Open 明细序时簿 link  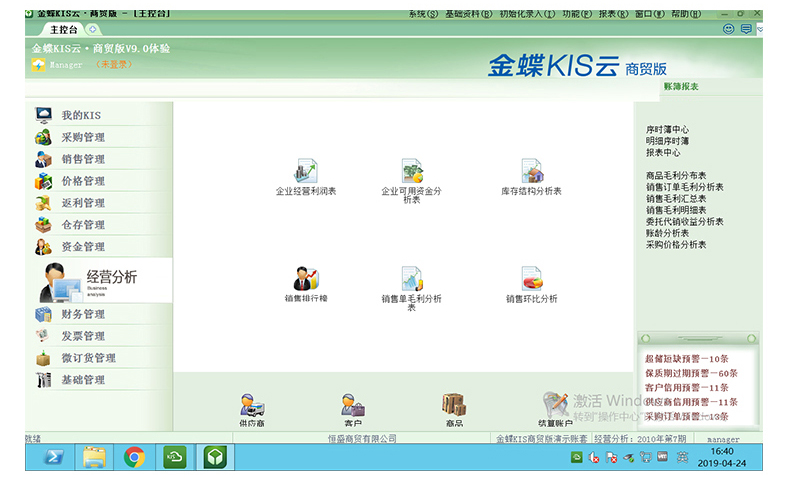(x=667, y=141)
